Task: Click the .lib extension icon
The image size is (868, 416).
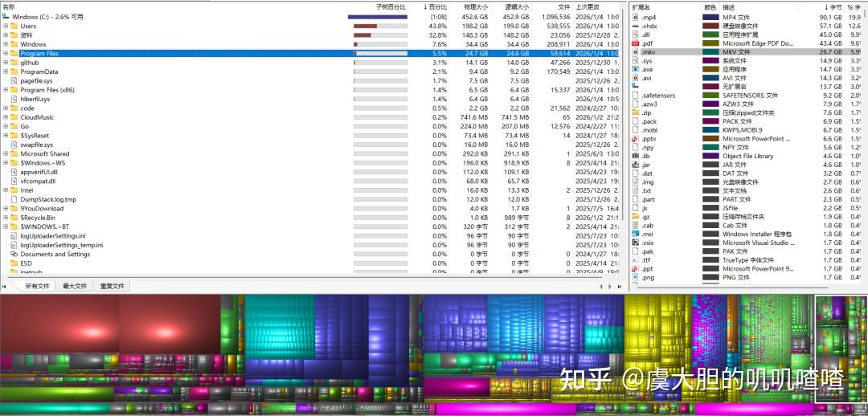Action: (x=636, y=156)
